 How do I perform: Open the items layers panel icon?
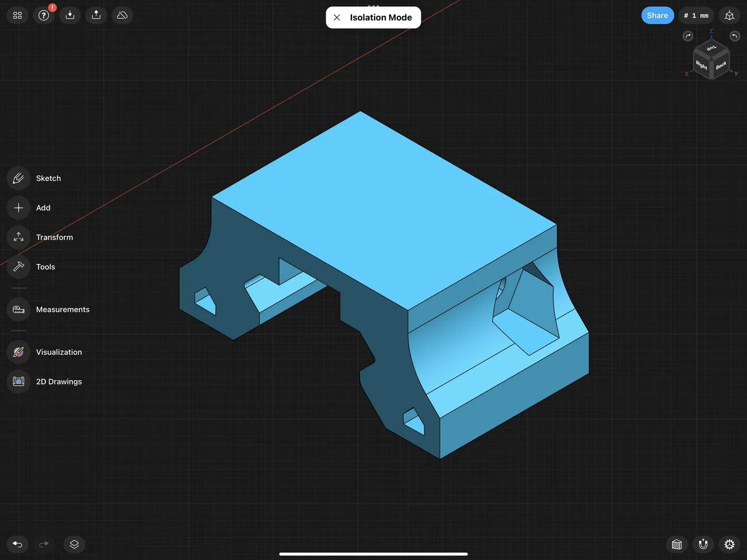tap(74, 544)
